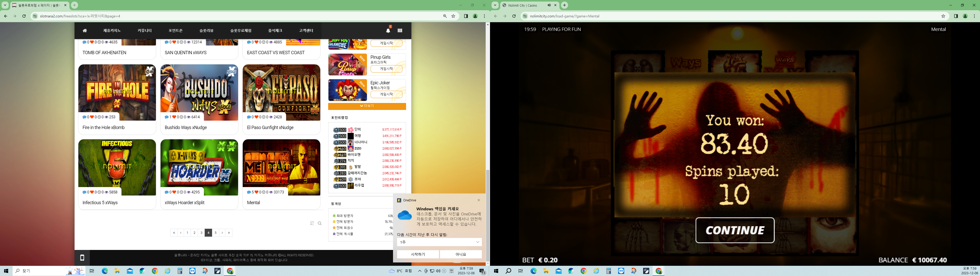
Task: Click the slotnara2.com address bar
Action: tap(240, 16)
